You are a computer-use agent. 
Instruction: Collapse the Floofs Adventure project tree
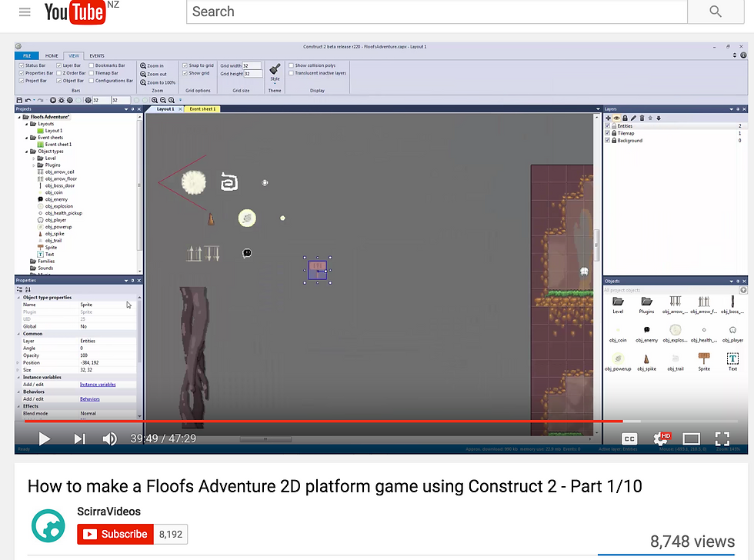(19, 117)
